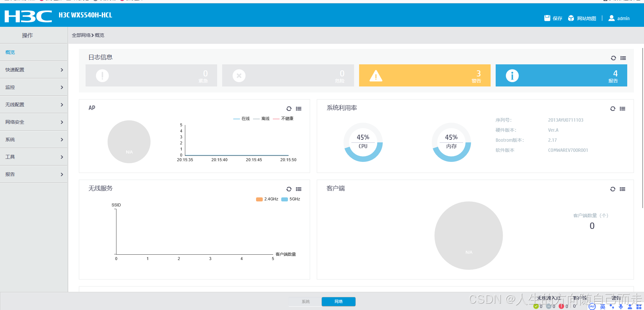Expand the 系统 sidebar menu
Image resolution: width=644 pixels, height=310 pixels.
[x=34, y=139]
